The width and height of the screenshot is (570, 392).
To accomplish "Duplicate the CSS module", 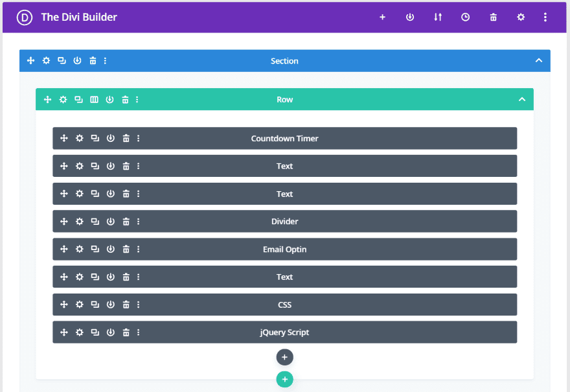I will pyautogui.click(x=95, y=305).
